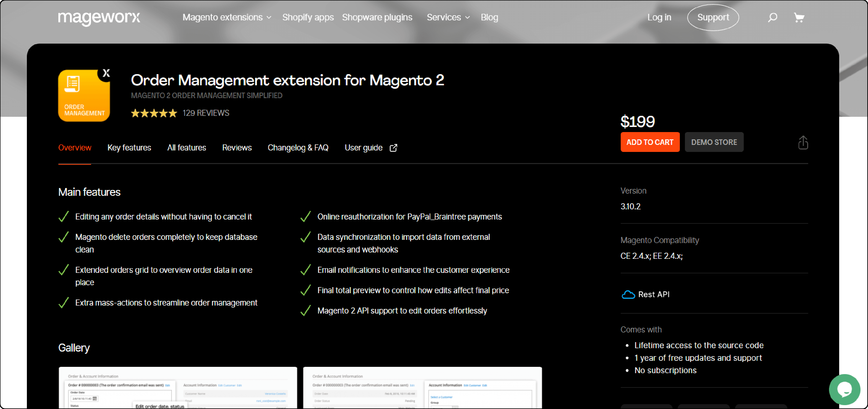Switch to All features tab
The height and width of the screenshot is (409, 868).
pyautogui.click(x=186, y=148)
